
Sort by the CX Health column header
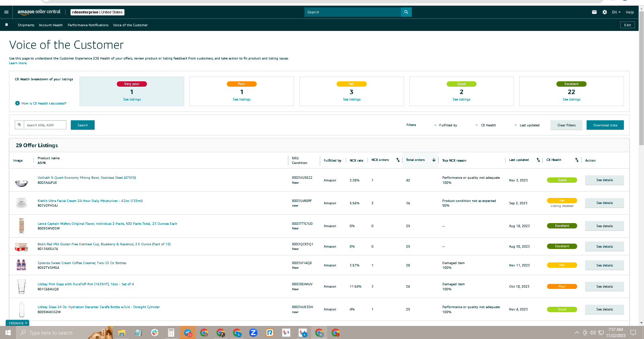pyautogui.click(x=577, y=160)
